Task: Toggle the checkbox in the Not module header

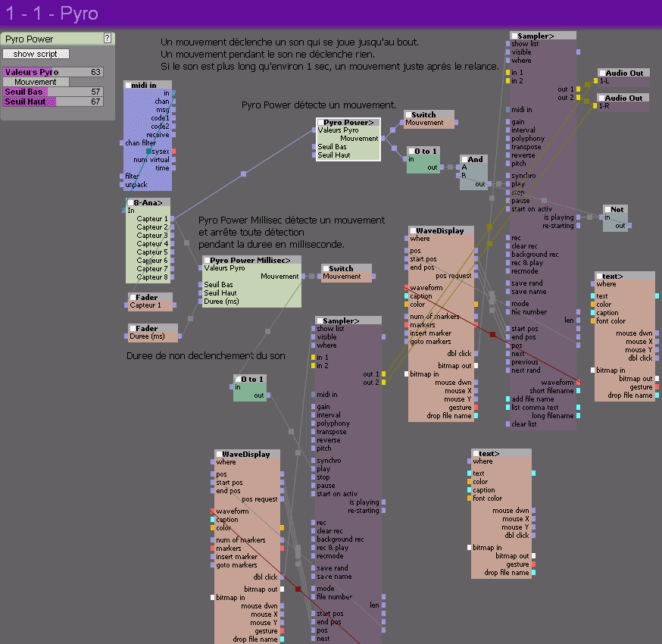Action: click(x=607, y=209)
